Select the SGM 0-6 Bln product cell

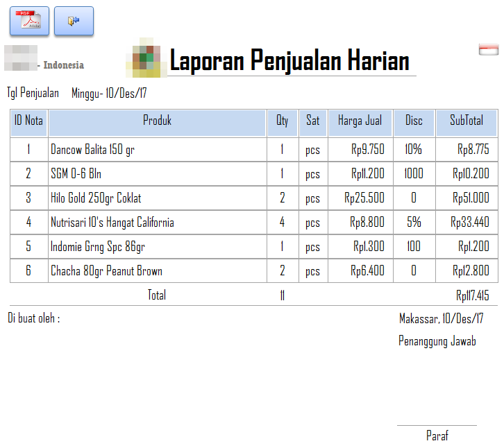76,173
